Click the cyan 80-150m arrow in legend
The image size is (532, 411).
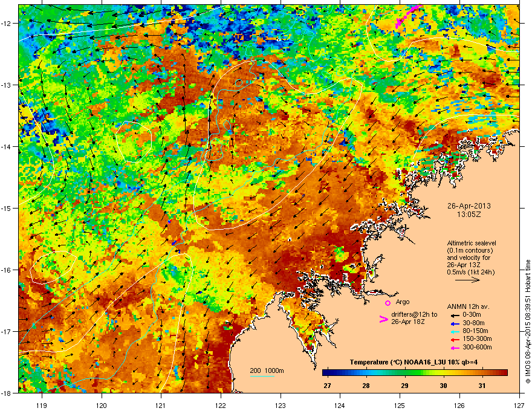point(455,331)
